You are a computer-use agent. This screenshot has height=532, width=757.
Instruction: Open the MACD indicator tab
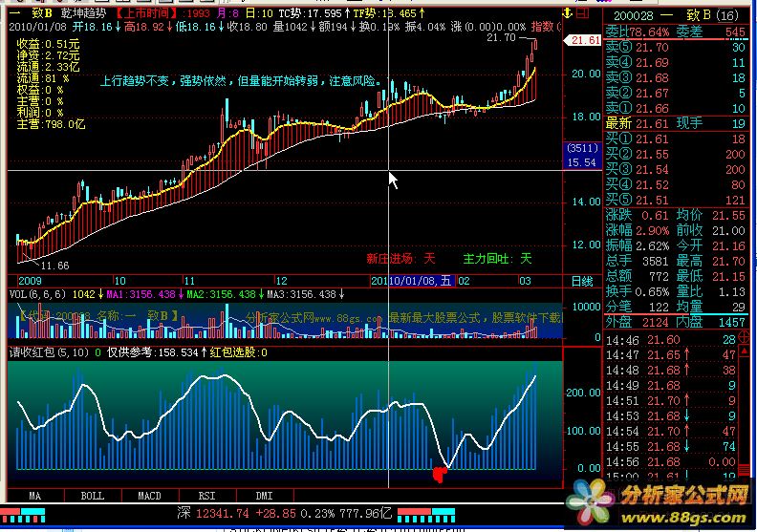point(149,496)
